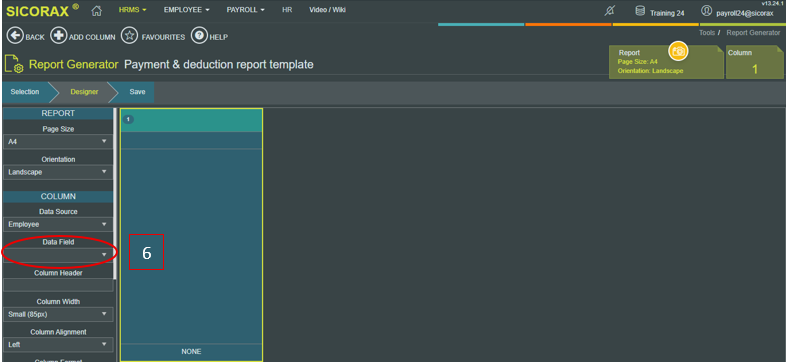Open the PAYROLL menu

click(245, 10)
